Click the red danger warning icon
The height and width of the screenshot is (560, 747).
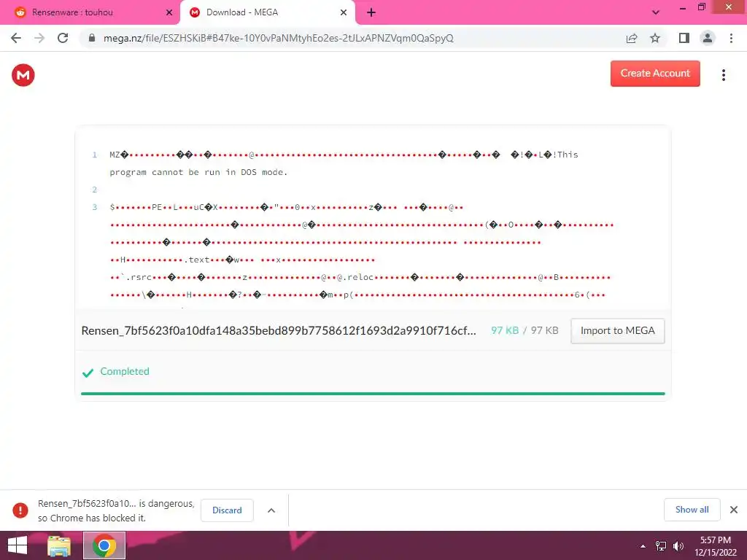[20, 510]
